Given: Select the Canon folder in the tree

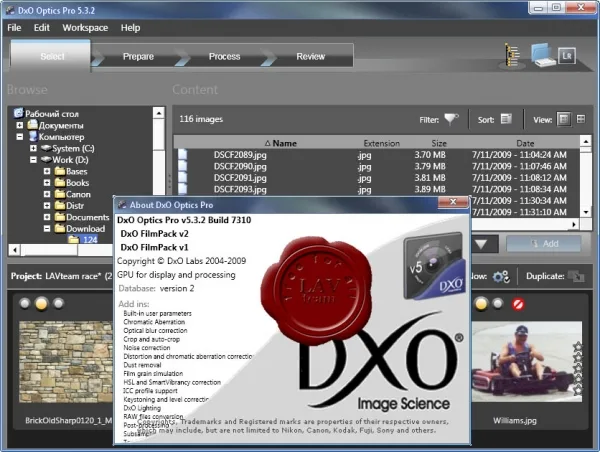Looking at the screenshot, I should (x=78, y=194).
